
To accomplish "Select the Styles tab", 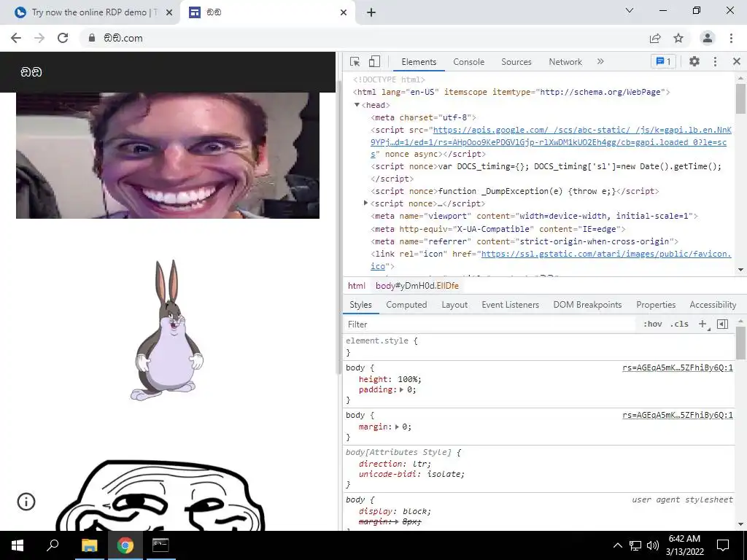I will pyautogui.click(x=360, y=305).
